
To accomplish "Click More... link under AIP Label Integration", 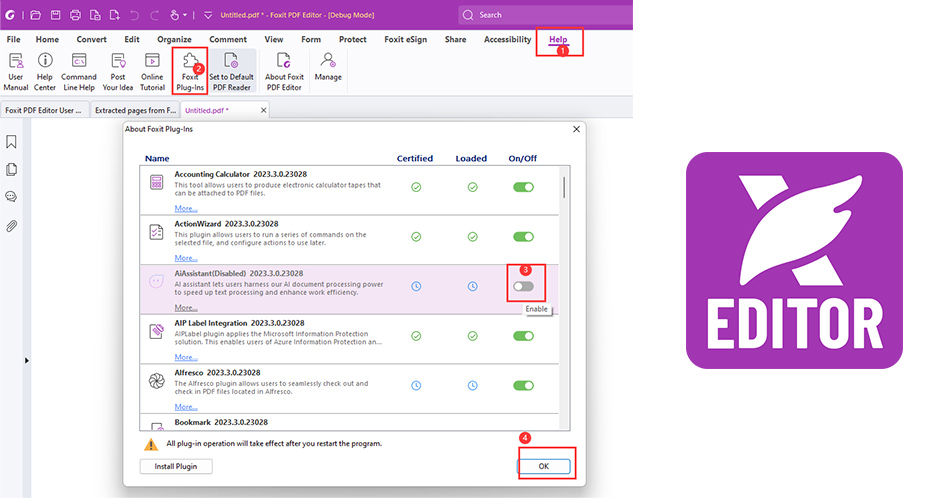I will [186, 357].
